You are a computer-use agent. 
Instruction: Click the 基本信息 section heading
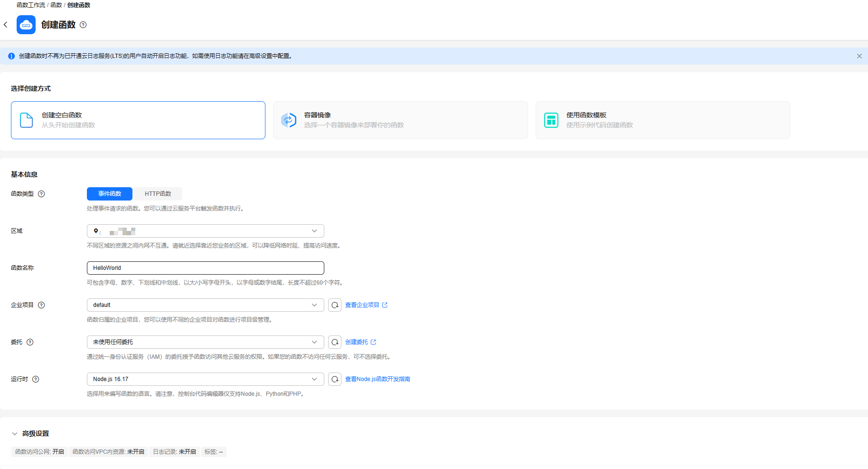pyautogui.click(x=24, y=175)
